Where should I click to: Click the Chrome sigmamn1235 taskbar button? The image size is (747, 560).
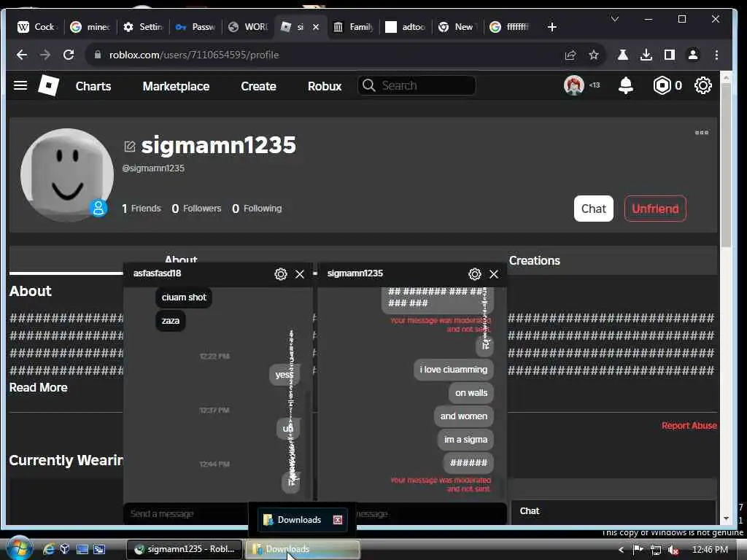click(x=185, y=549)
